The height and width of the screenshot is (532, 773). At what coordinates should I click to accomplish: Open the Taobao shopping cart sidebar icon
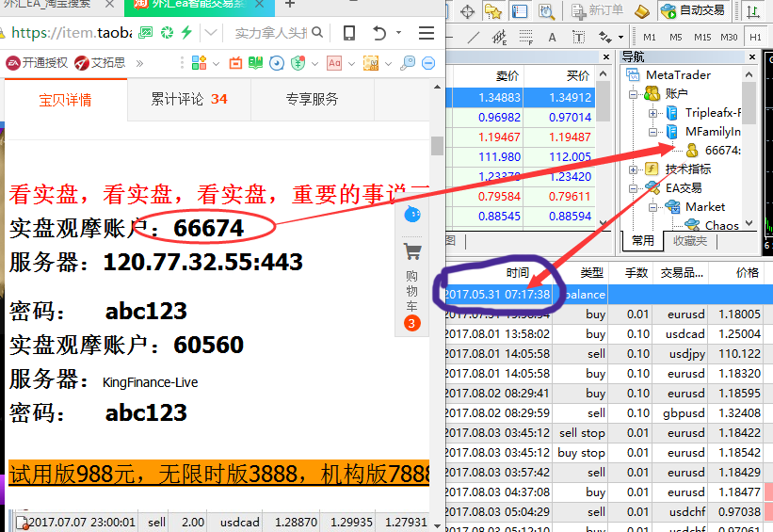tap(412, 251)
